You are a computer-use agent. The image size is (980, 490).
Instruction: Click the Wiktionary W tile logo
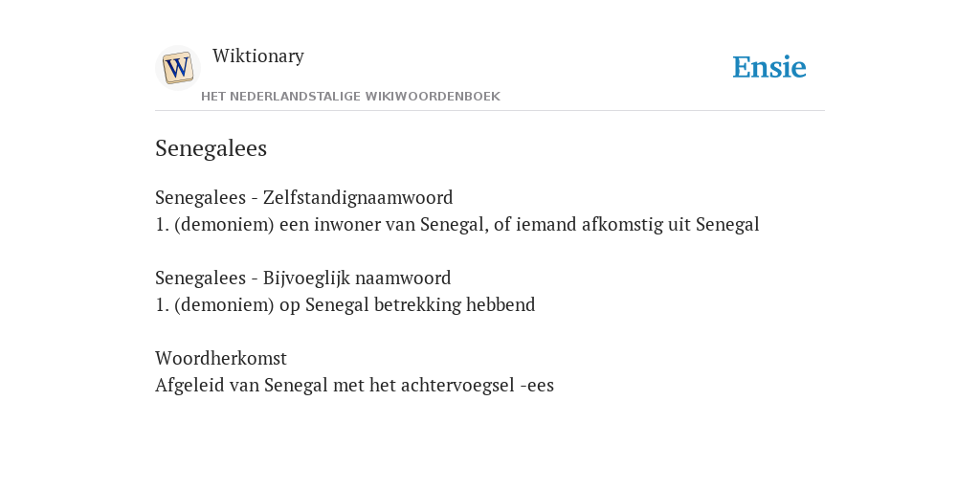pyautogui.click(x=177, y=68)
